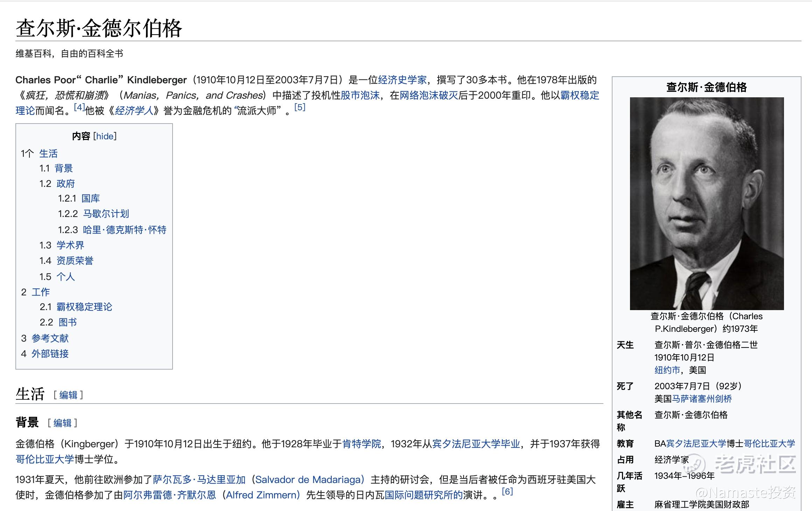Edit the 背景 subsection
Image resolution: width=812 pixels, height=511 pixels.
click(x=62, y=423)
